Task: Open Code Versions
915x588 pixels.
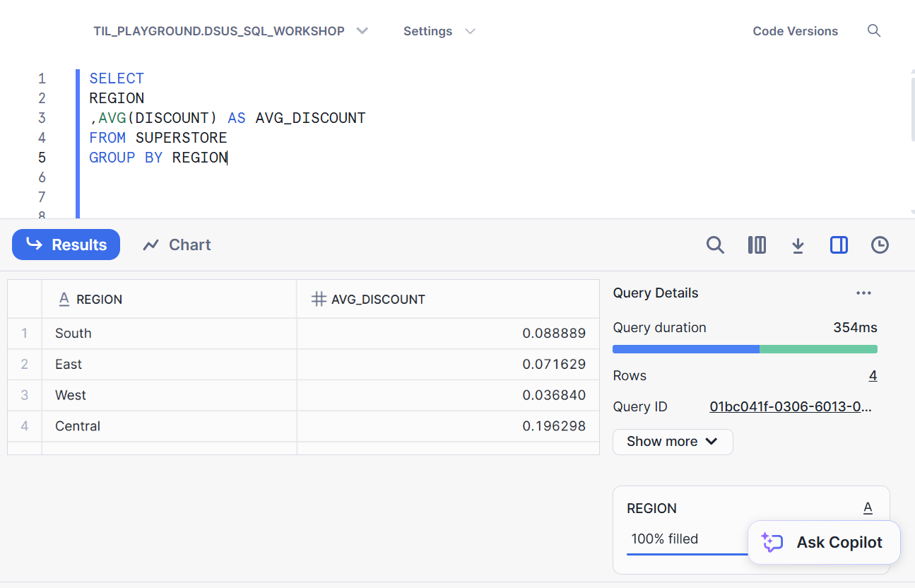Action: click(795, 31)
